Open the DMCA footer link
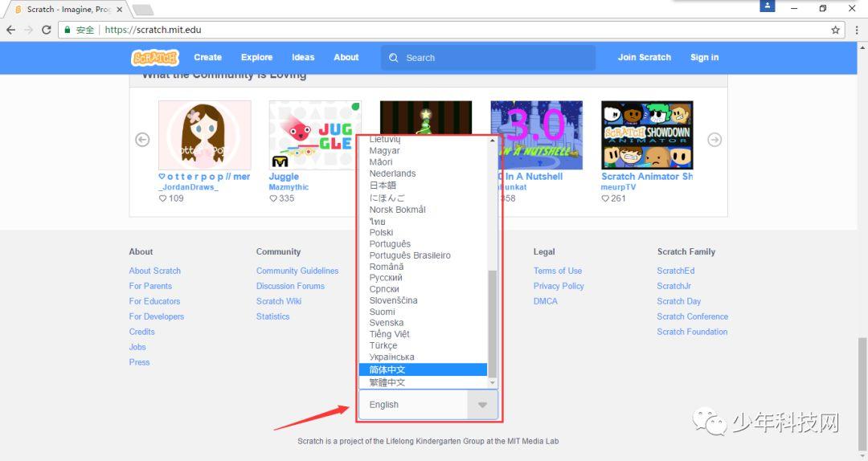868x461 pixels. click(x=546, y=301)
